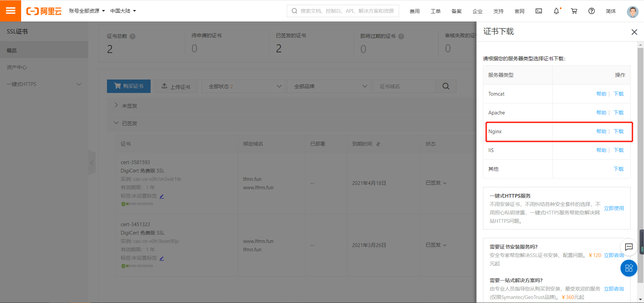Click security shield icon of cert-3451323
Viewport: 644px width, 303px height.
tap(123, 266)
